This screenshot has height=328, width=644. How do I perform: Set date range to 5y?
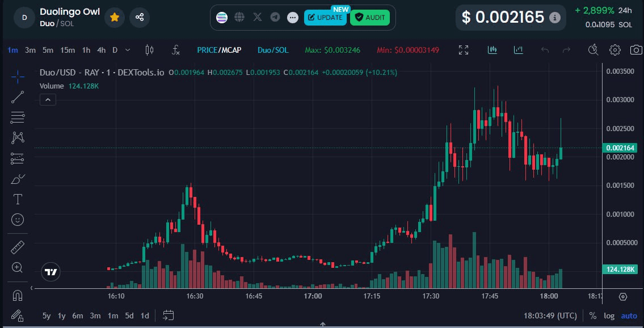click(x=47, y=316)
